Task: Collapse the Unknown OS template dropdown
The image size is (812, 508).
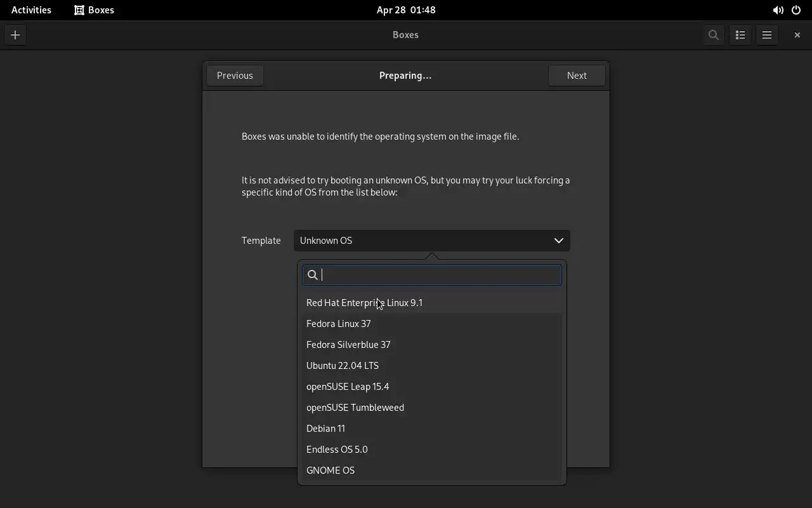Action: tap(431, 241)
